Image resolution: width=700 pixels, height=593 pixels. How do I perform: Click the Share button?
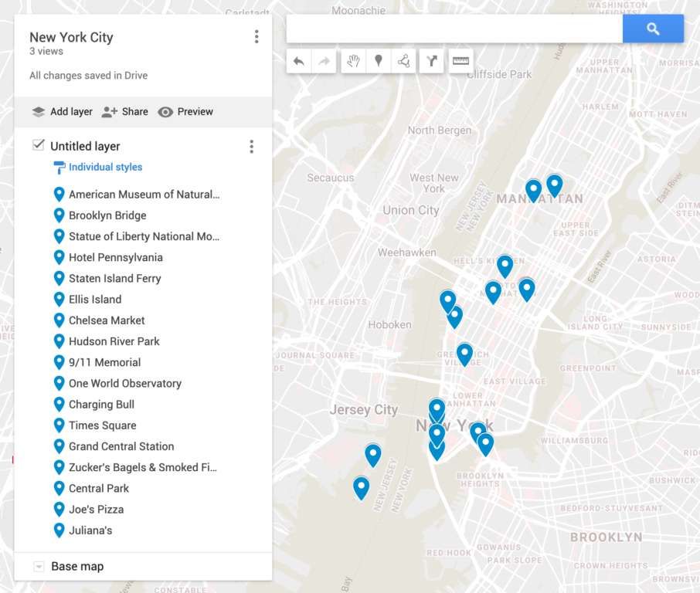124,111
